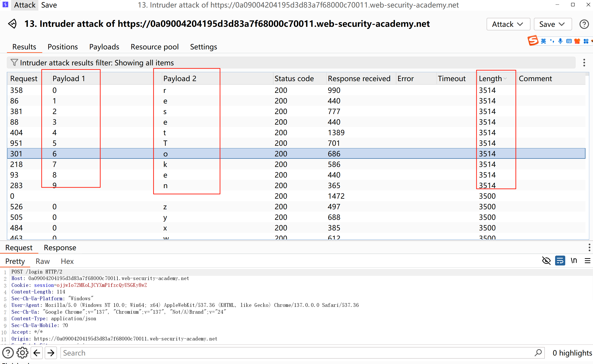Toggle line wrap button
This screenshot has height=364, width=593.
(x=560, y=261)
